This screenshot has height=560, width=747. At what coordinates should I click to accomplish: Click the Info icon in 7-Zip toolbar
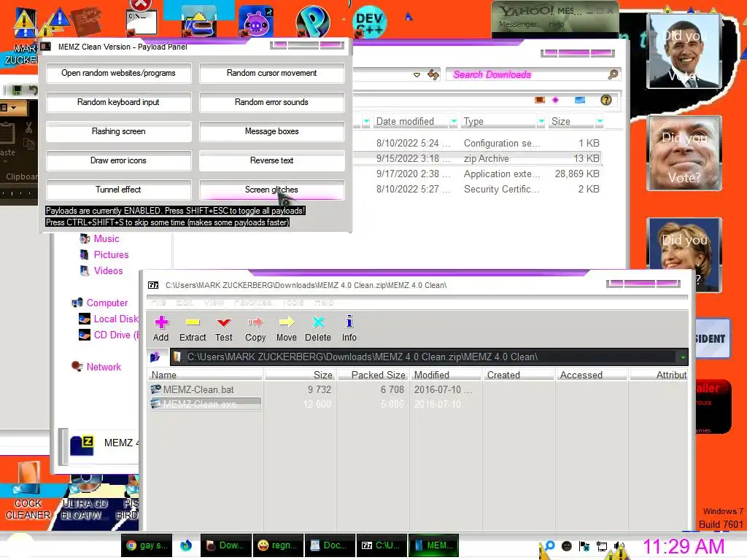pos(349,322)
